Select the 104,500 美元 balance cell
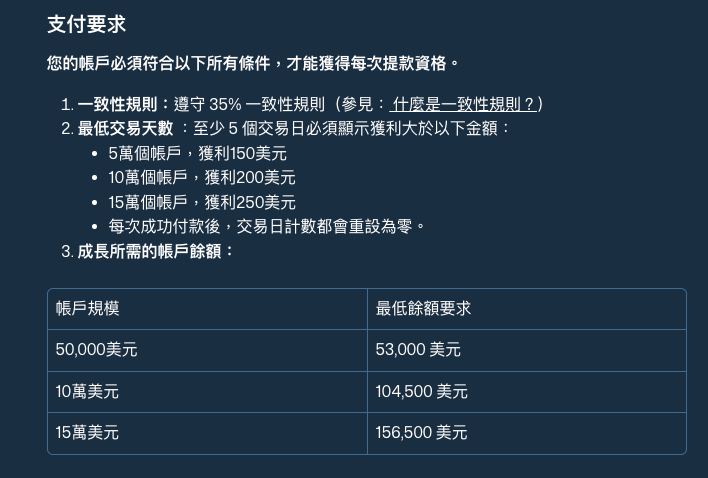 [x=421, y=392]
